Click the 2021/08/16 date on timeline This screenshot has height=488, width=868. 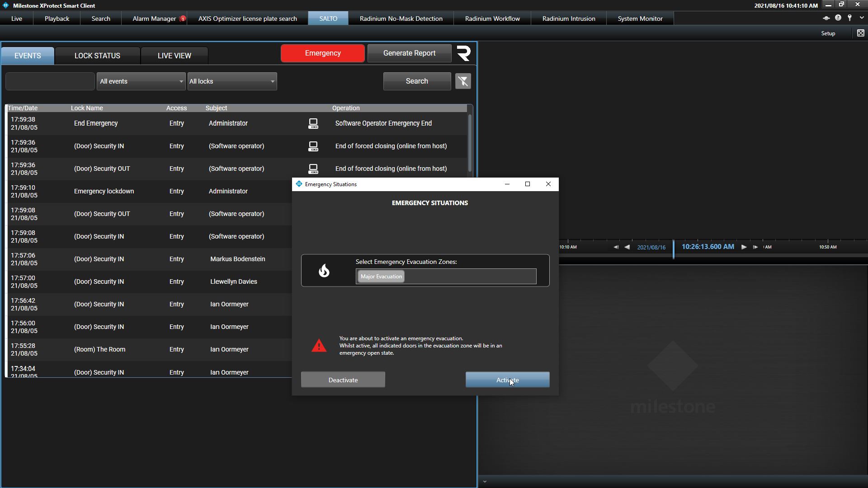pyautogui.click(x=651, y=248)
